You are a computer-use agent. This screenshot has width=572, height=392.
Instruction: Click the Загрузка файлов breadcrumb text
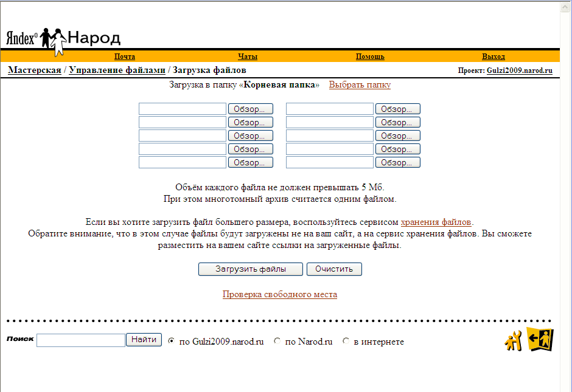209,70
